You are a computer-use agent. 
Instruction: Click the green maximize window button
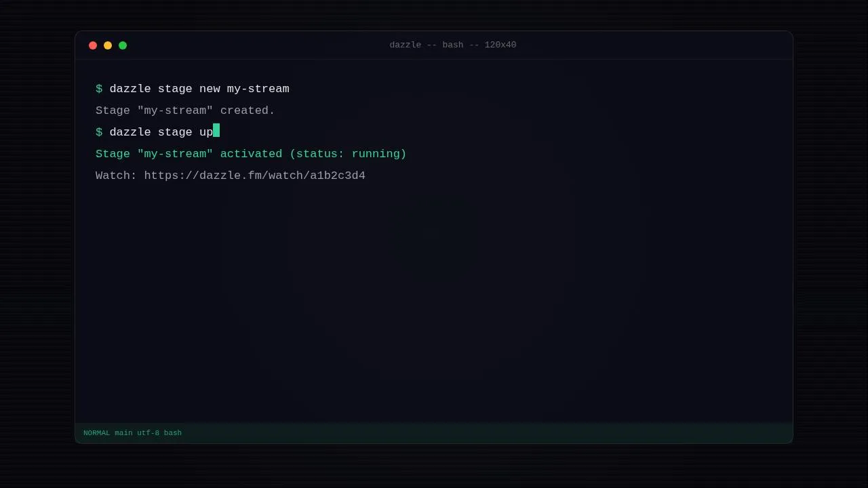(x=123, y=45)
